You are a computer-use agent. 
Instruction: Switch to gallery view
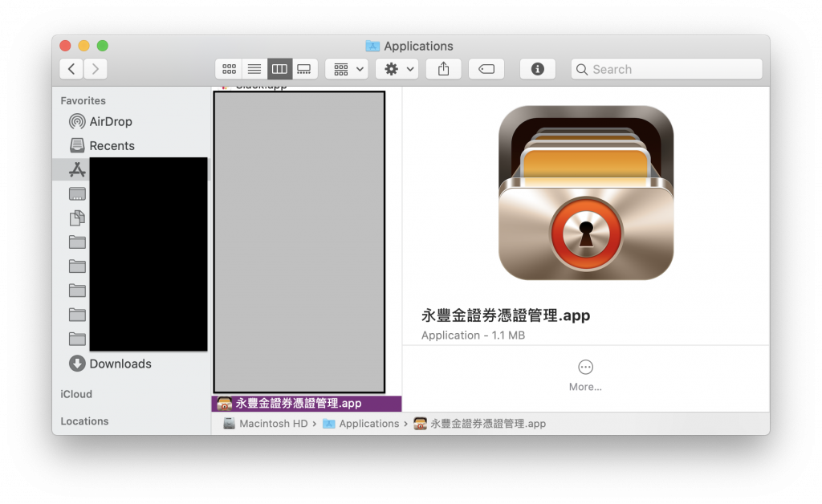click(304, 69)
